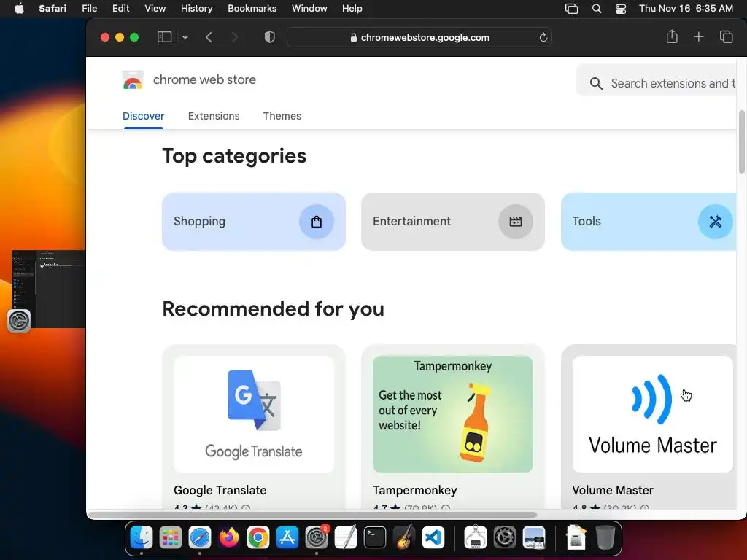Launch Google Chrome from the Dock
747x560 pixels.
point(258,537)
